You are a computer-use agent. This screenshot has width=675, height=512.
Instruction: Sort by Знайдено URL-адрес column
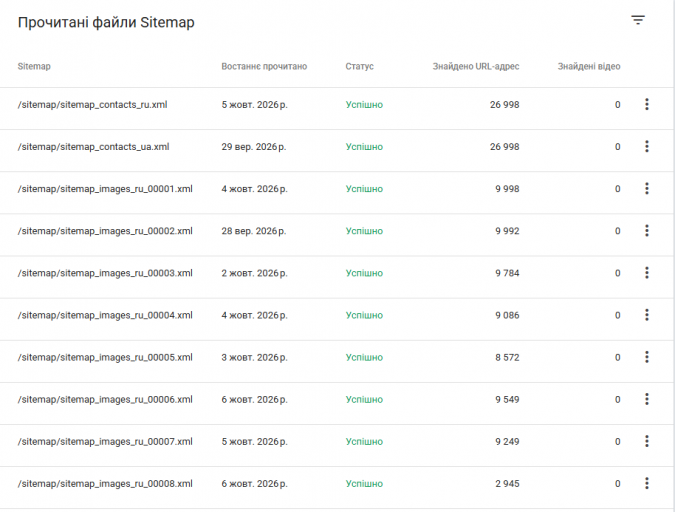point(476,66)
